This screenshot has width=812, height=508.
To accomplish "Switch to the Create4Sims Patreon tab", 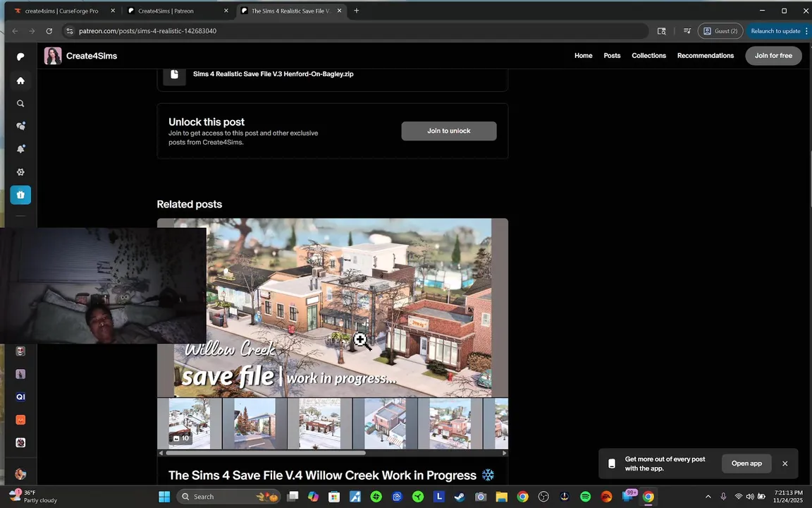I will click(175, 11).
